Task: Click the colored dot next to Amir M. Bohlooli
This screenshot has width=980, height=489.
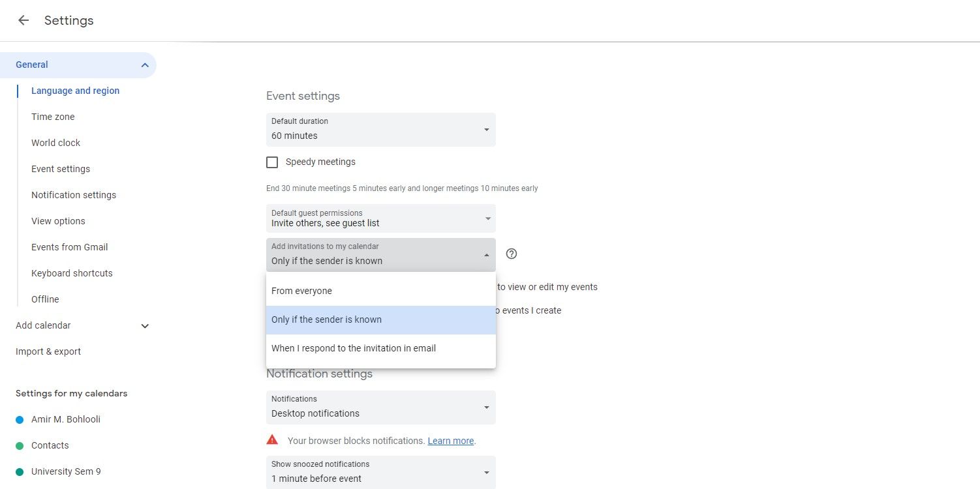Action: pos(18,419)
